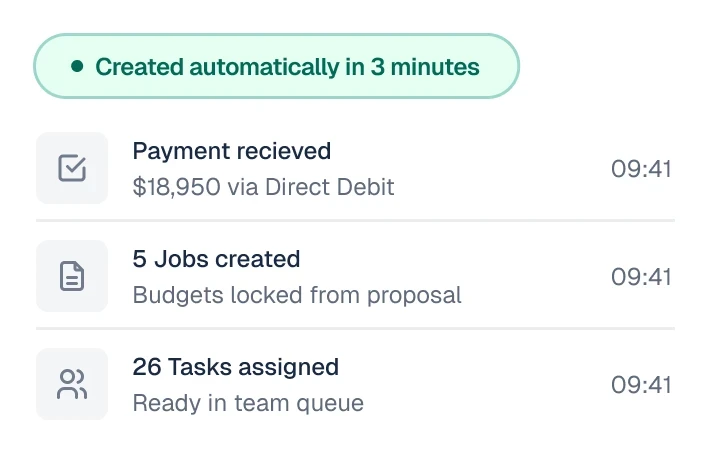Click the "Ready in team queue" subtitle
Image resolution: width=710 pixels, height=456 pixels.
[248, 403]
